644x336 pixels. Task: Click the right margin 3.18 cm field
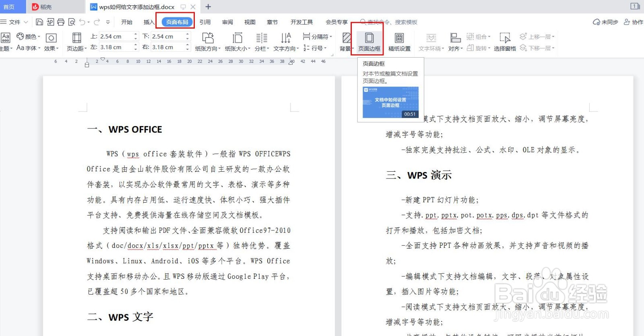(x=167, y=47)
